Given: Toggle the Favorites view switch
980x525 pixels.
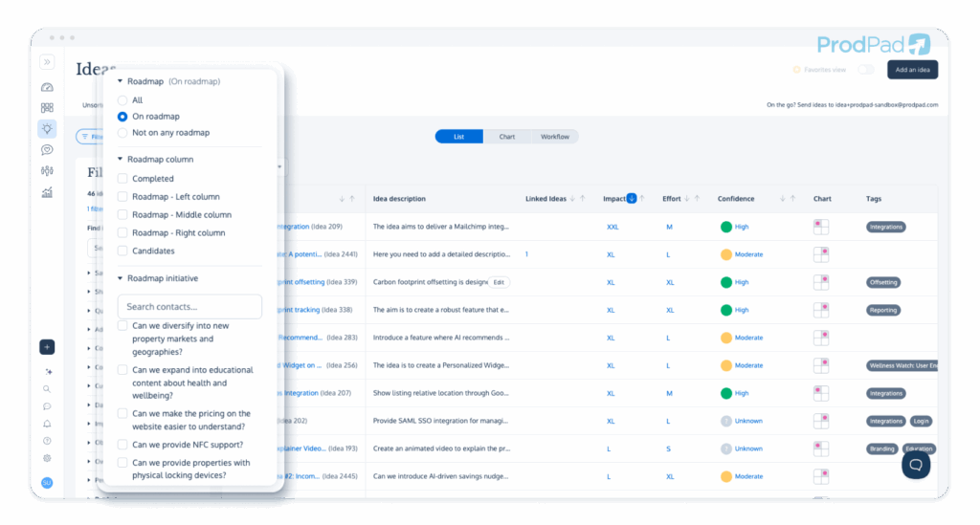Looking at the screenshot, I should pos(865,69).
